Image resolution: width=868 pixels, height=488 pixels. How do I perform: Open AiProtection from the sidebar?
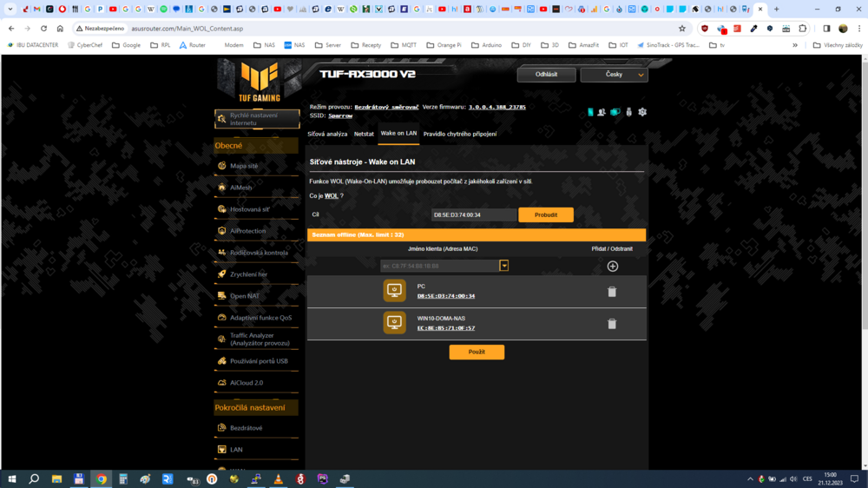click(x=247, y=231)
